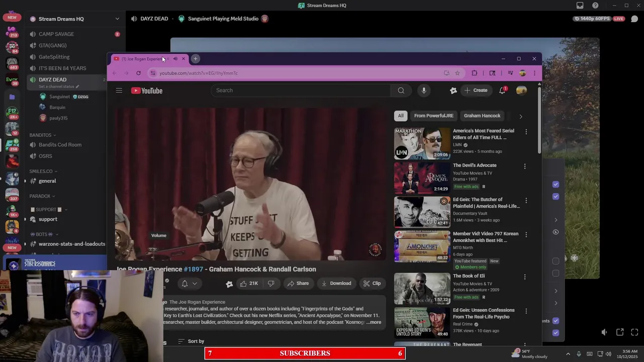Open The Devil's Advocate video thumbnail
Viewport: 644px width, 362px height.
click(422, 178)
